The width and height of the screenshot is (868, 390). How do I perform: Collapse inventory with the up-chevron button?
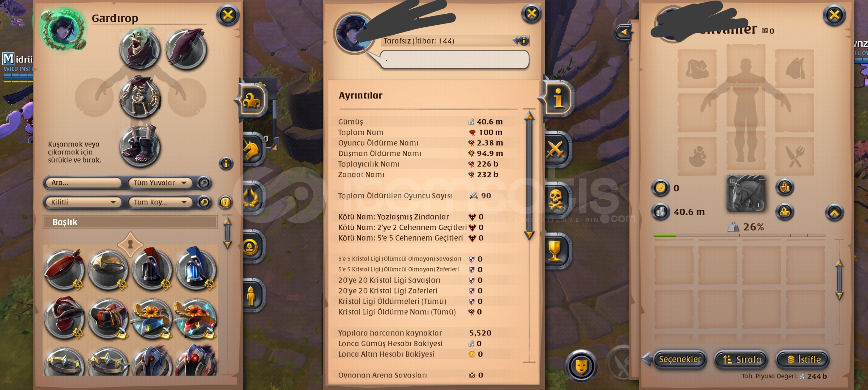[x=834, y=212]
